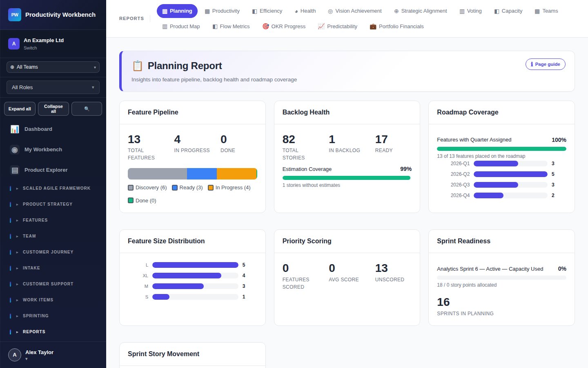Click the In Progress orange legend swatch
This screenshot has height=368, width=588.
[211, 188]
